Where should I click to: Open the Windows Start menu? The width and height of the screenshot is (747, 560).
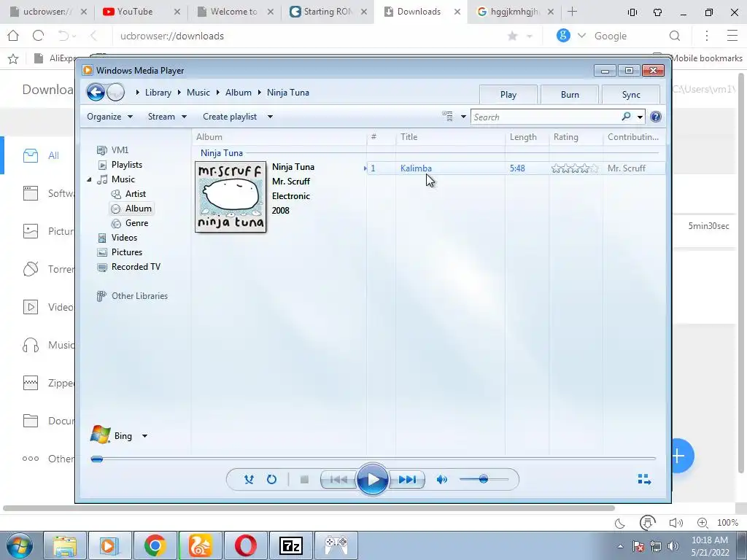point(19,545)
